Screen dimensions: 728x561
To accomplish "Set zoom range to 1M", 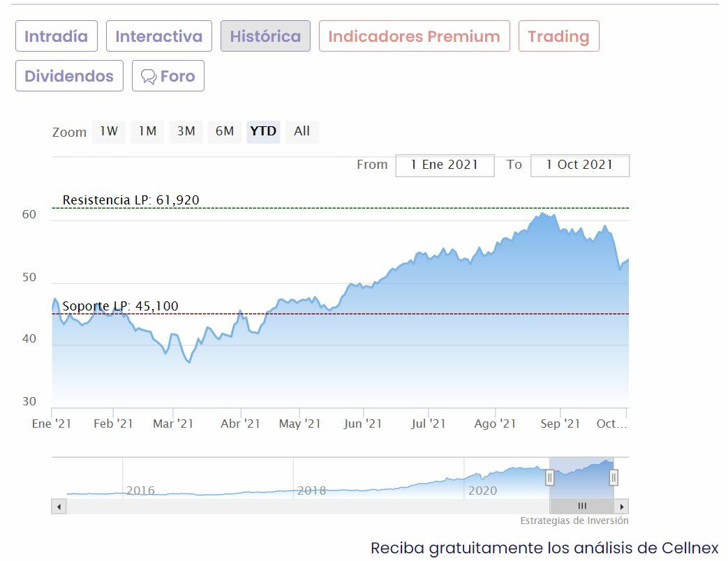I will [x=147, y=131].
